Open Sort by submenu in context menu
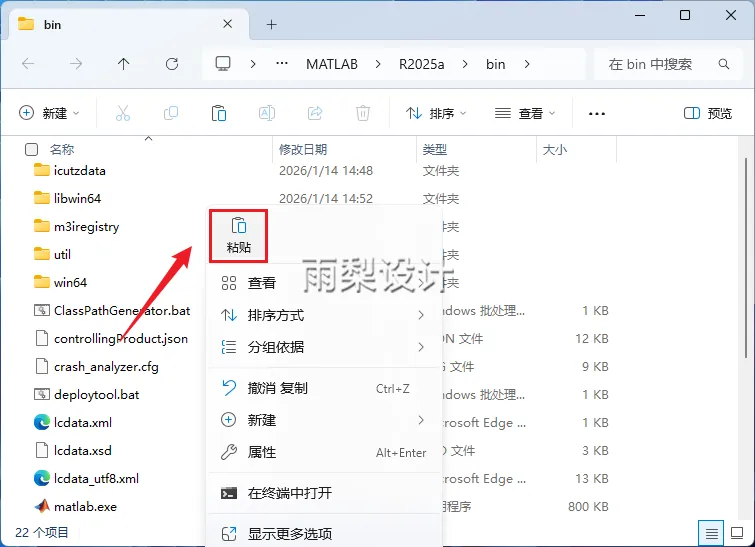This screenshot has width=755, height=547. (x=325, y=315)
